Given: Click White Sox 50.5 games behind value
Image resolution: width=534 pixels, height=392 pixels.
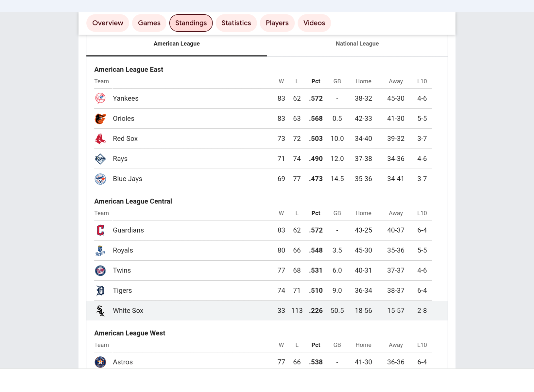Looking at the screenshot, I should (x=337, y=311).
